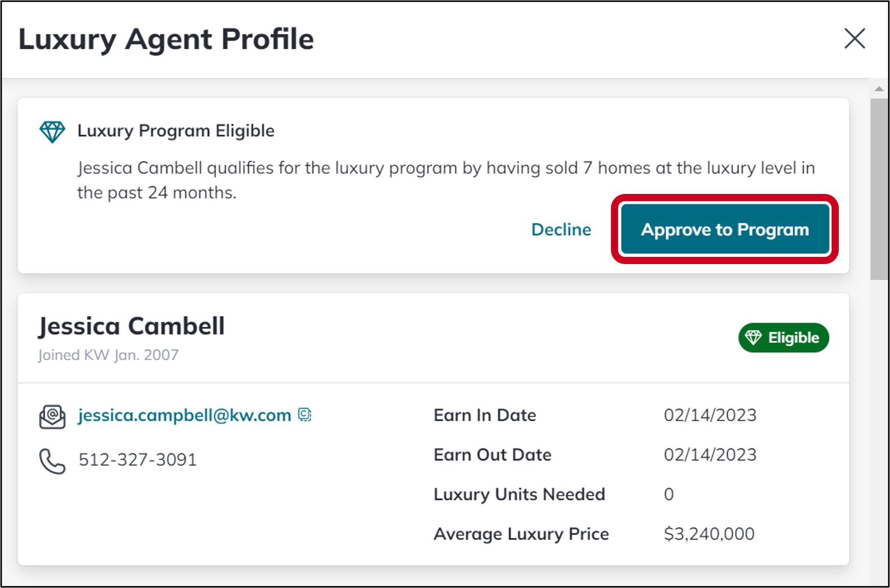Screen dimensions: 890x588
Task: Click the diamond icon inside Eligible badge
Action: [x=753, y=338]
